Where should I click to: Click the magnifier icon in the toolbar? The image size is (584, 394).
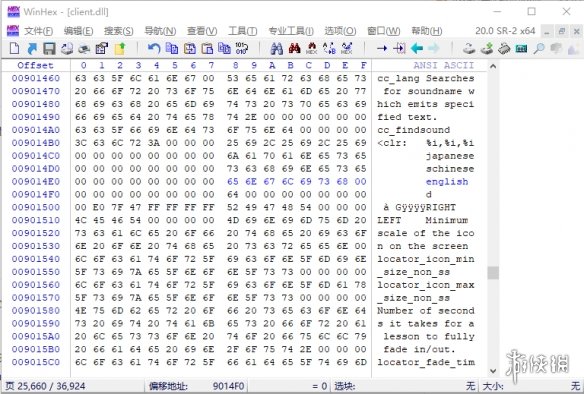[539, 48]
